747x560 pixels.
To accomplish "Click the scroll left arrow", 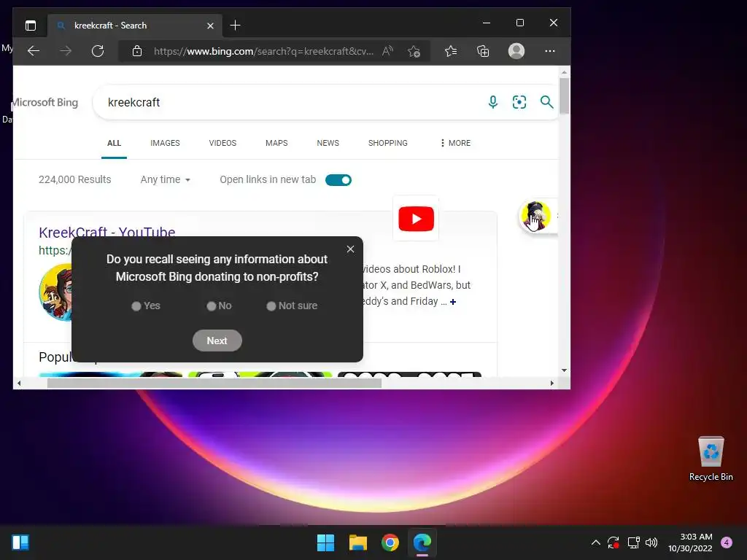I will click(19, 383).
